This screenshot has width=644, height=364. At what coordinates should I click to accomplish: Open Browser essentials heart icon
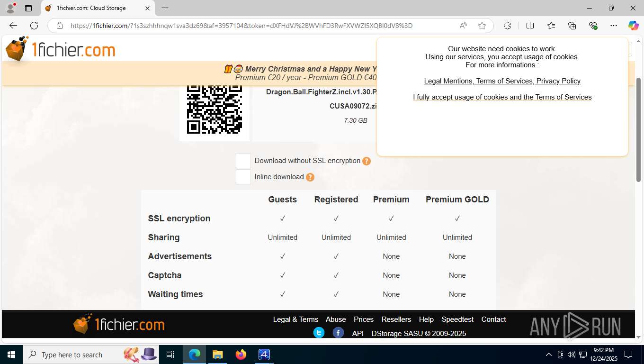(x=593, y=26)
